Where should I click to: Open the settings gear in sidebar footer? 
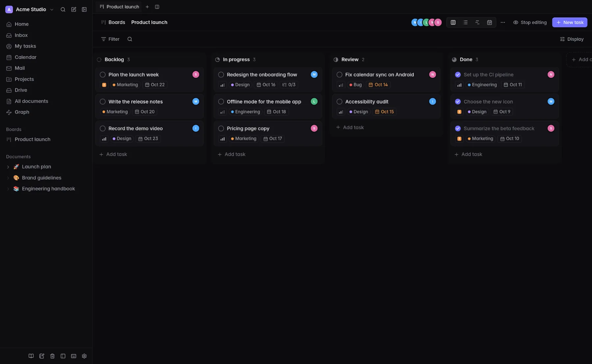point(84,356)
